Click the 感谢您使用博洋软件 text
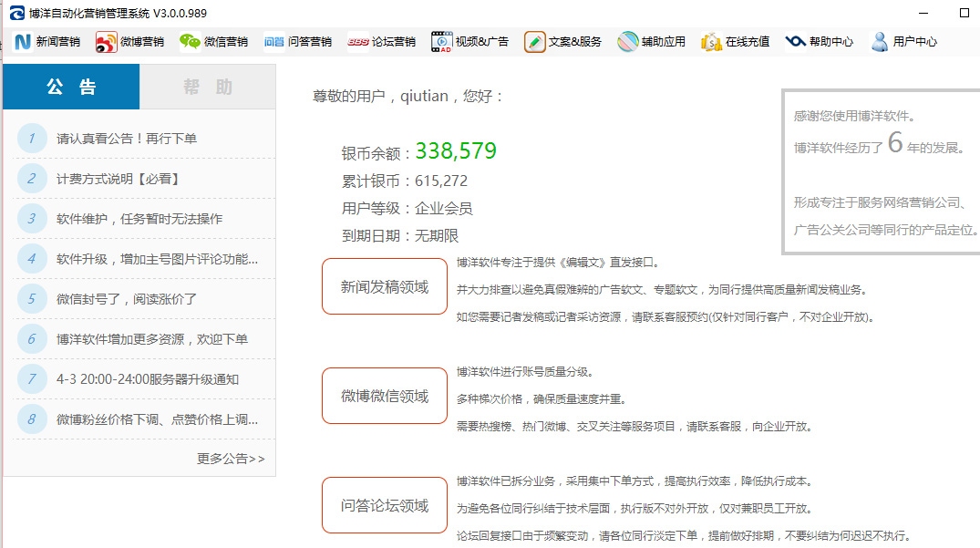The height and width of the screenshot is (548, 980). tap(854, 116)
